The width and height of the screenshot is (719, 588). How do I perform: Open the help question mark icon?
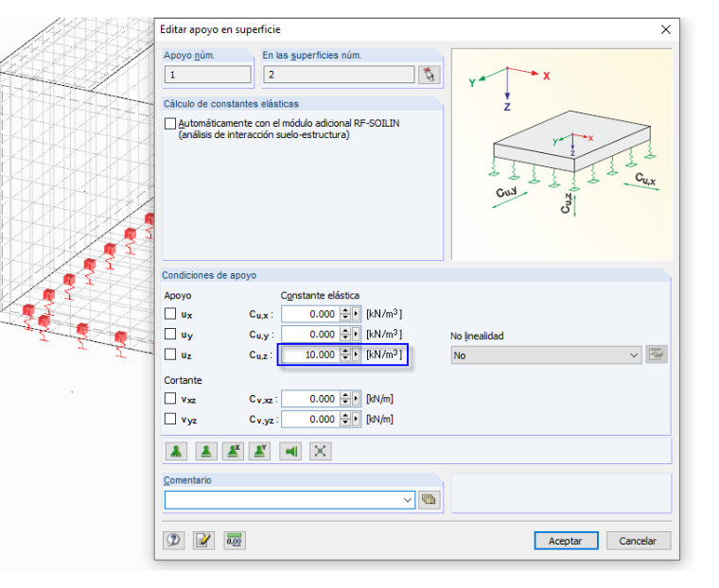174,541
